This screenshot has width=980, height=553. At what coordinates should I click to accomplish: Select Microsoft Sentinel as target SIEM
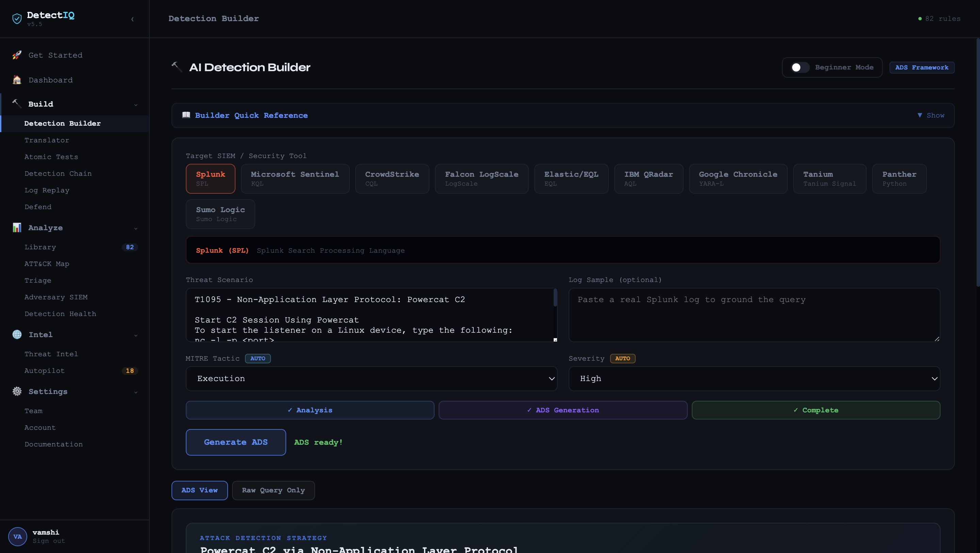[295, 178]
